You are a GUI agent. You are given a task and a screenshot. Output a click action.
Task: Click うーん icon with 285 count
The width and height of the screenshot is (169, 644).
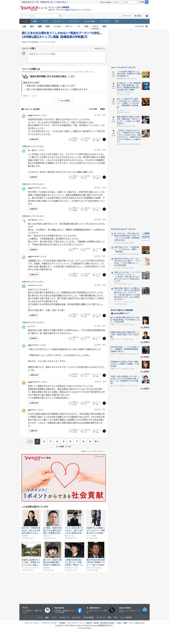[x=94, y=140]
